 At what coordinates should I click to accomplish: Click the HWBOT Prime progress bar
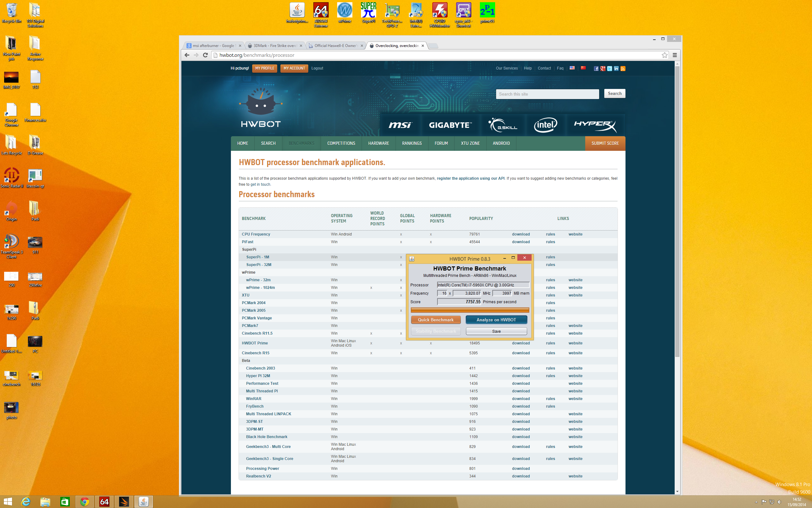(470, 310)
